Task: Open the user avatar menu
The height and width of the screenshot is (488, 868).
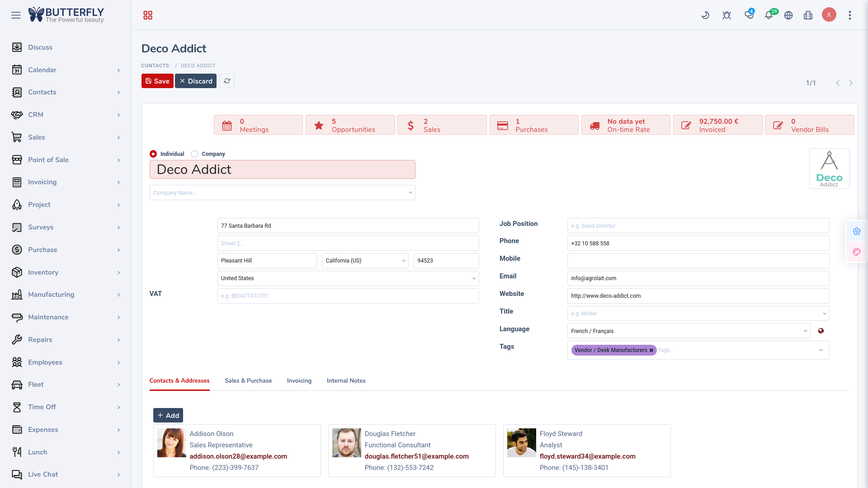Action: tap(829, 15)
